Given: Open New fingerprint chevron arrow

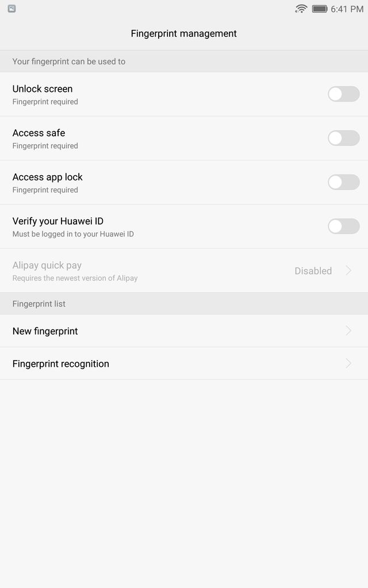Looking at the screenshot, I should click(348, 331).
